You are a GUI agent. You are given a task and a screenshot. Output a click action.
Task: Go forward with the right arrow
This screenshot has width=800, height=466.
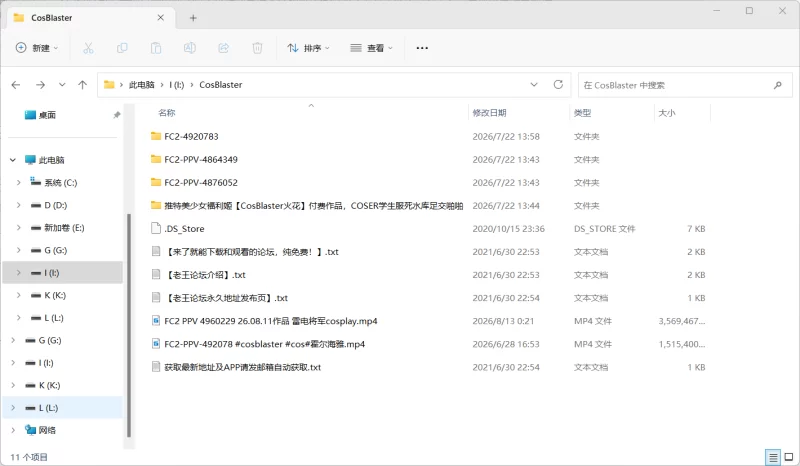click(x=40, y=85)
